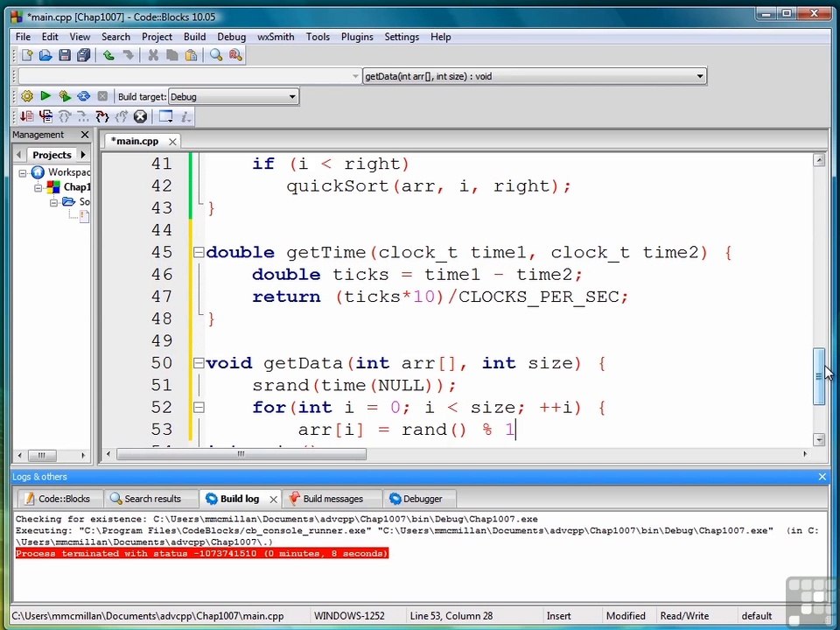
Task: Open the empty scope dropdown in the code toolbar
Action: click(x=189, y=76)
